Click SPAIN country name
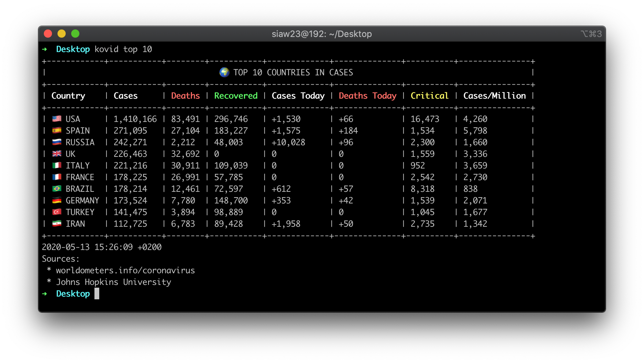Image resolution: width=644 pixels, height=363 pixels. 78,131
